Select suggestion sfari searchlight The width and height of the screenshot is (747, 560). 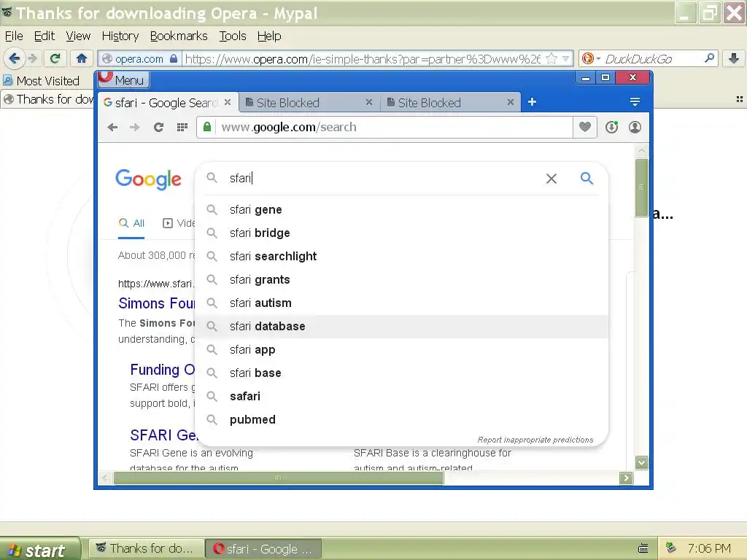pyautogui.click(x=402, y=256)
